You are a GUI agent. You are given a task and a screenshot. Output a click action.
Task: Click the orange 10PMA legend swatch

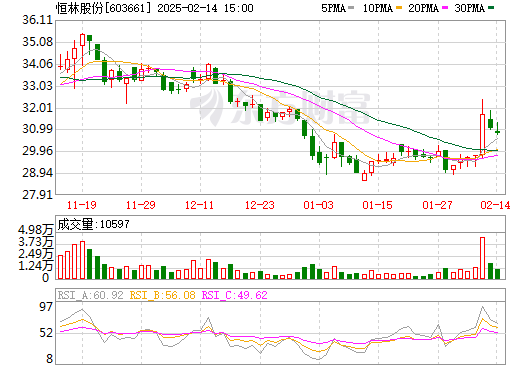pos(399,8)
